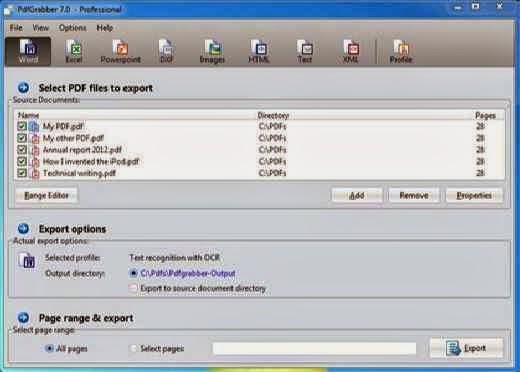
Task: Select the XML export format
Action: (351, 51)
